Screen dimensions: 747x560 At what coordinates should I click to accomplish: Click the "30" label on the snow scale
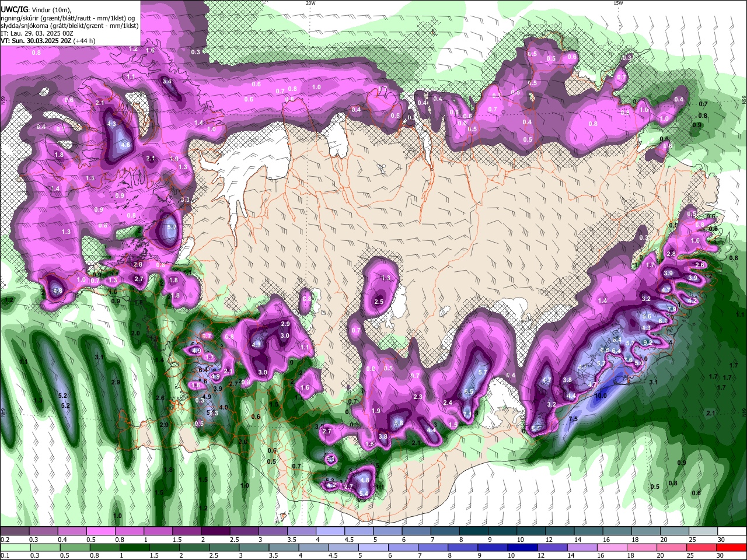[x=721, y=540]
